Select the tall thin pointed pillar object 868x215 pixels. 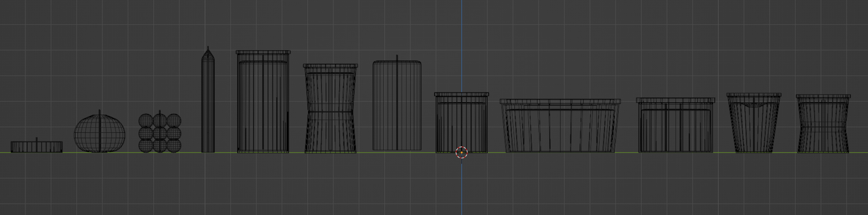(x=208, y=100)
